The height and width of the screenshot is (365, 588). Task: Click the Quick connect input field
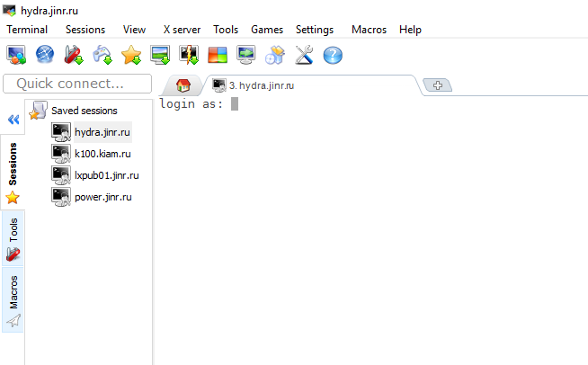[77, 84]
